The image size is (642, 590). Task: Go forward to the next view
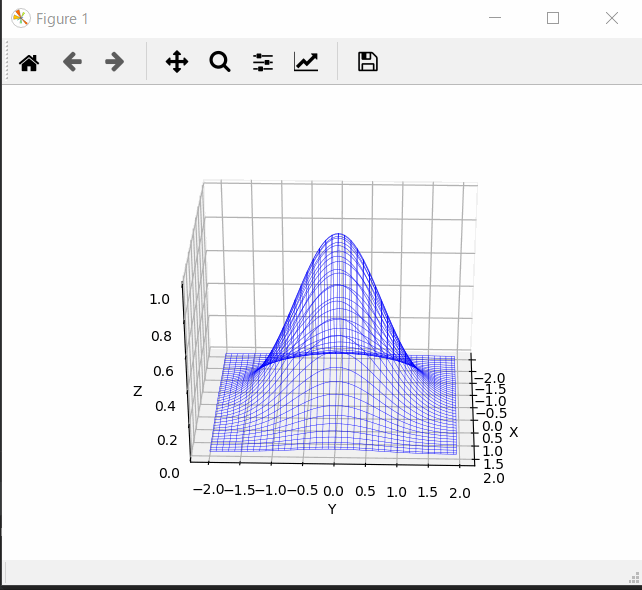(x=114, y=62)
